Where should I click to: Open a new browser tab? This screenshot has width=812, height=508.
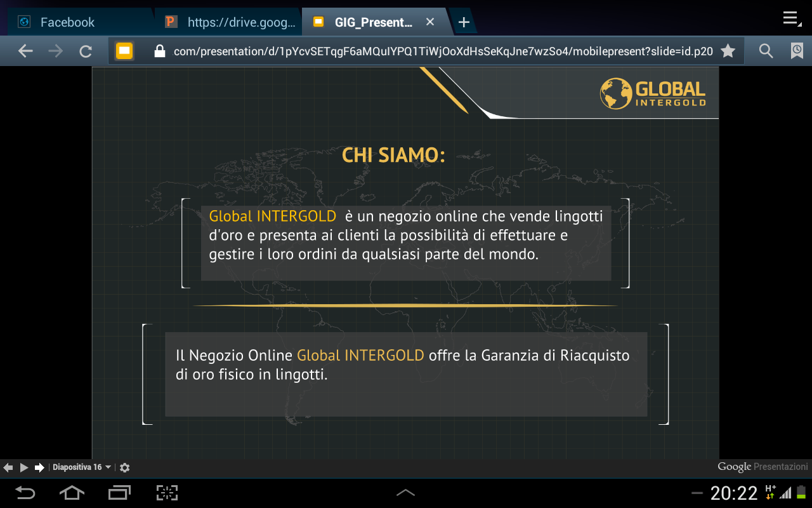pos(464,22)
